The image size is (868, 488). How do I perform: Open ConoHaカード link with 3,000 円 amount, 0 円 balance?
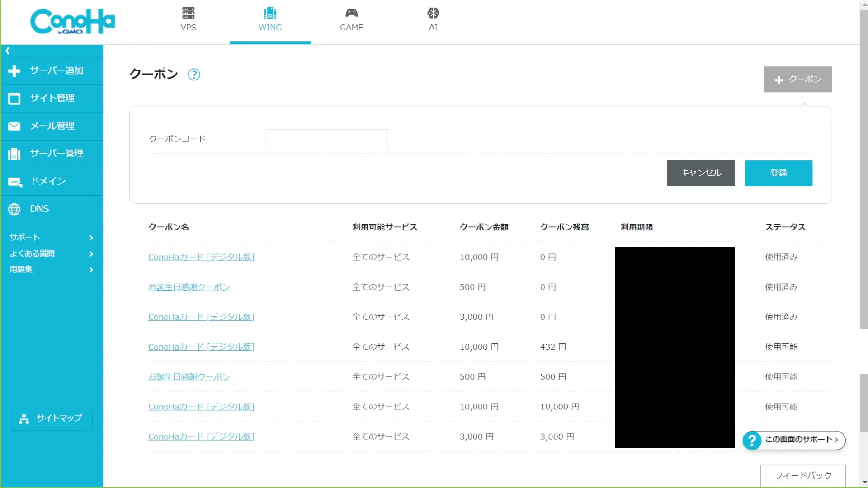(x=201, y=317)
